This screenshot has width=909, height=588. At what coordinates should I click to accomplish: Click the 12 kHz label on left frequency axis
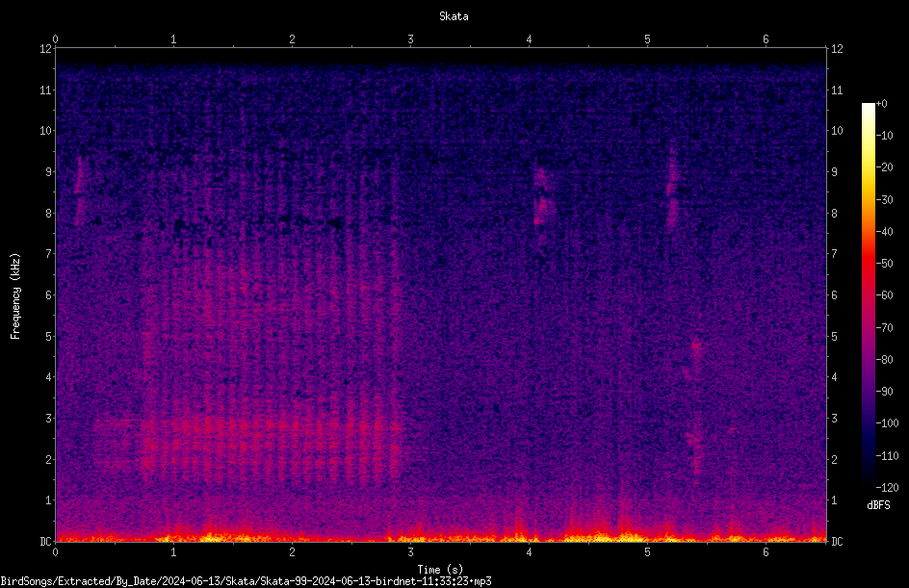tap(46, 49)
